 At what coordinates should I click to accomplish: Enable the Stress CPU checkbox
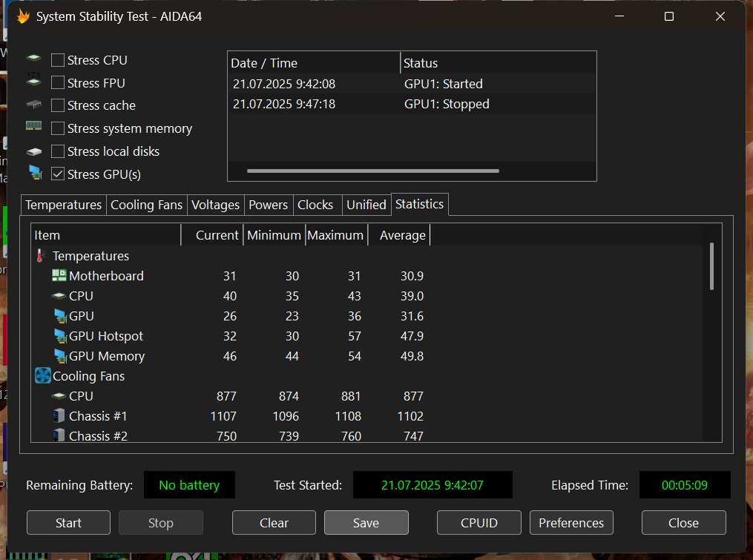[x=58, y=60]
